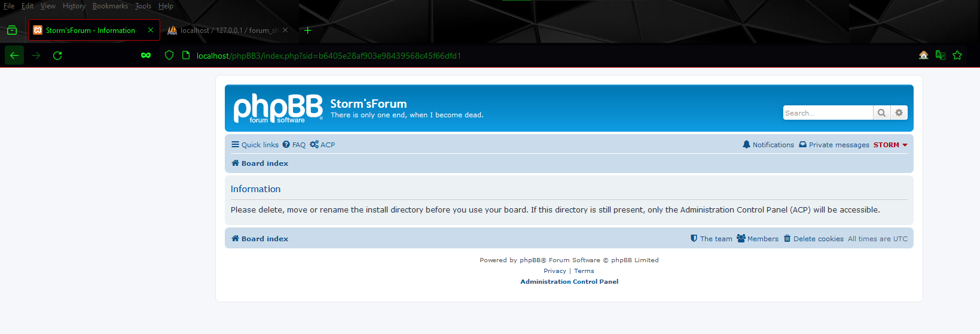Open the Tools menu
This screenshot has width=980, height=334.
pyautogui.click(x=143, y=6)
